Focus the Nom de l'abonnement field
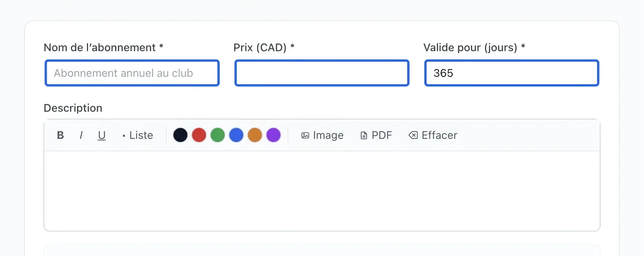This screenshot has height=256, width=644. (132, 73)
